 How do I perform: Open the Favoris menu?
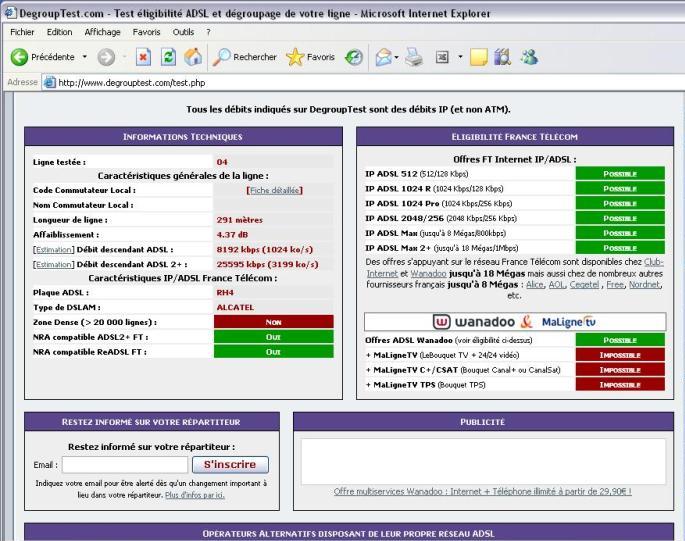146,32
